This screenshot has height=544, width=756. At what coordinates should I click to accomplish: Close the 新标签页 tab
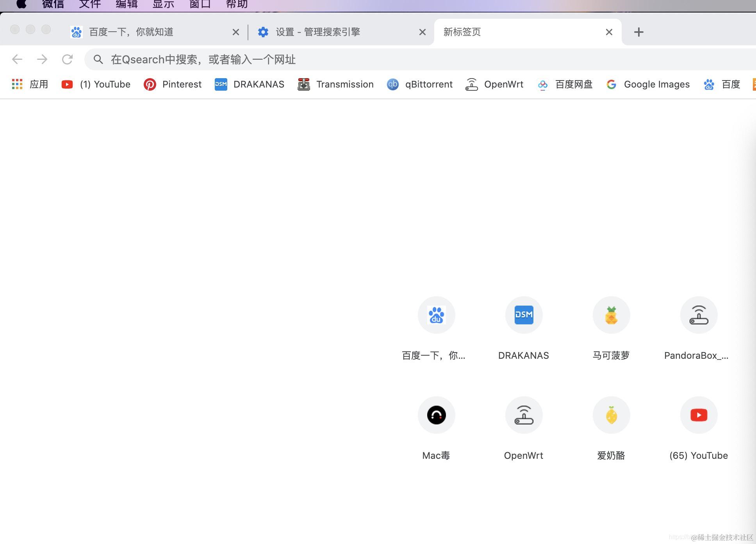[609, 32]
